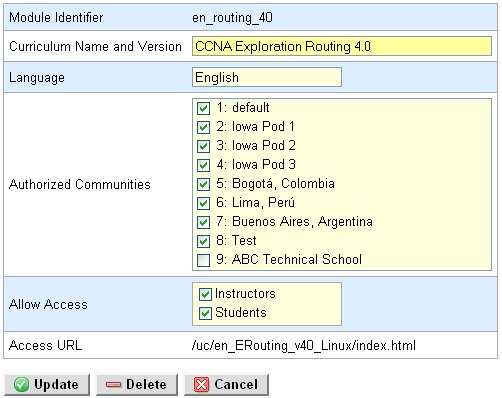Click the Cancel button
This screenshot has width=502, height=398.
pos(226,384)
